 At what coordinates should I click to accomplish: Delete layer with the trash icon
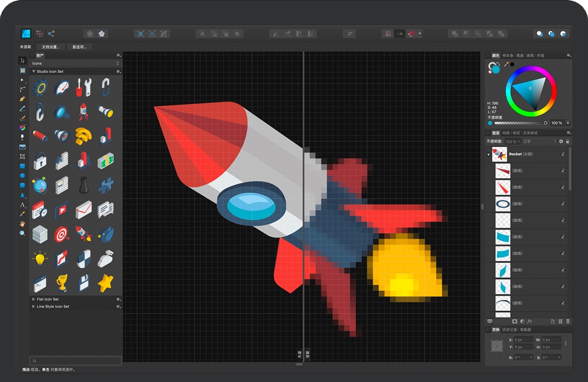[x=567, y=321]
